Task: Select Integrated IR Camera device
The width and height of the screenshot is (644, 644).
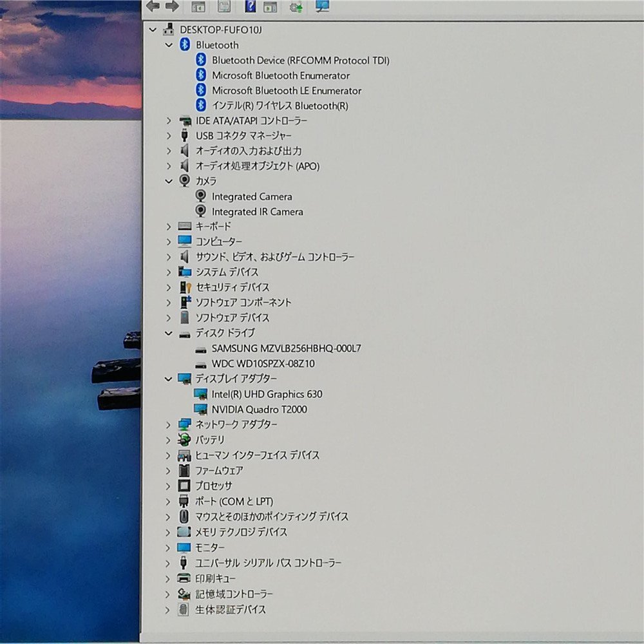Action: point(257,211)
